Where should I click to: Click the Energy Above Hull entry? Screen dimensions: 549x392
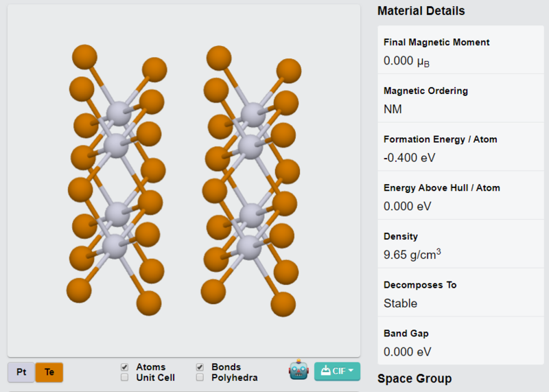(x=460, y=196)
